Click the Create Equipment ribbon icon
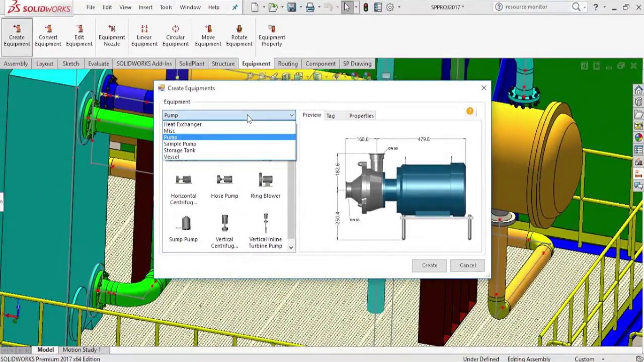This screenshot has height=362, width=644. [17, 35]
